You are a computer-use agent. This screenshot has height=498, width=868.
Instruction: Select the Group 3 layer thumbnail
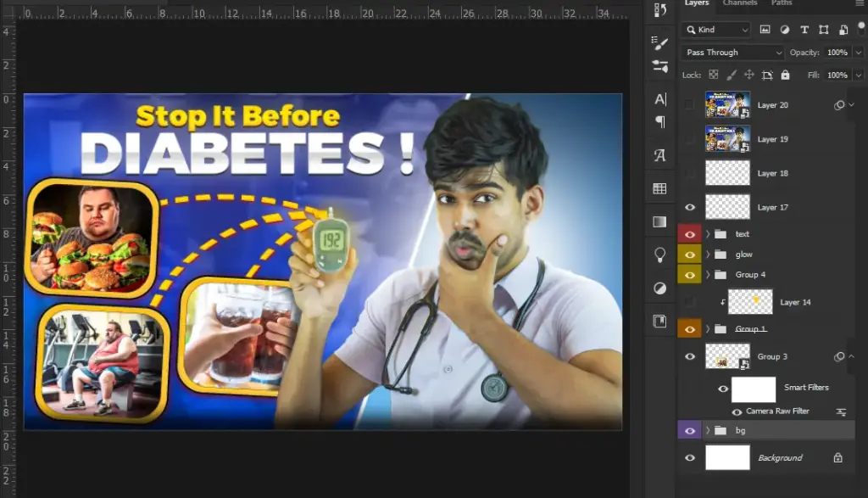pos(726,356)
